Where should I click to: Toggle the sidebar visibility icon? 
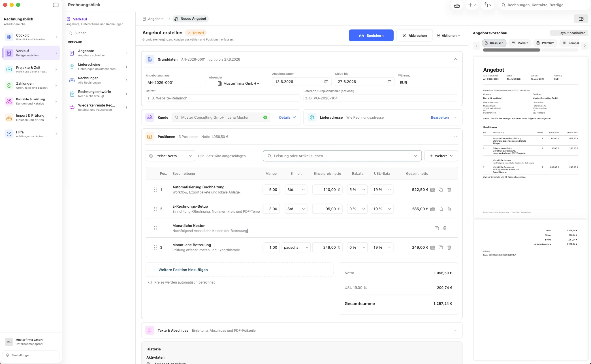tap(56, 5)
